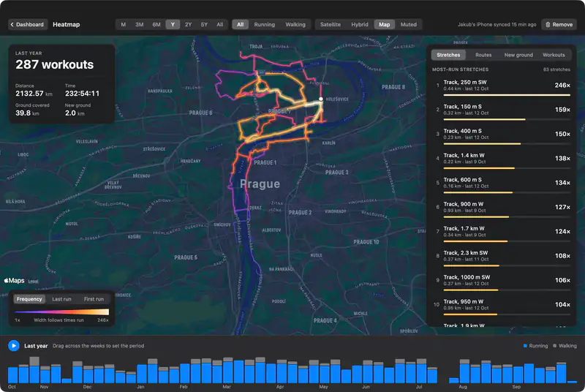
Task: Click the Ground covered value 39.8 km
Action: coord(27,113)
